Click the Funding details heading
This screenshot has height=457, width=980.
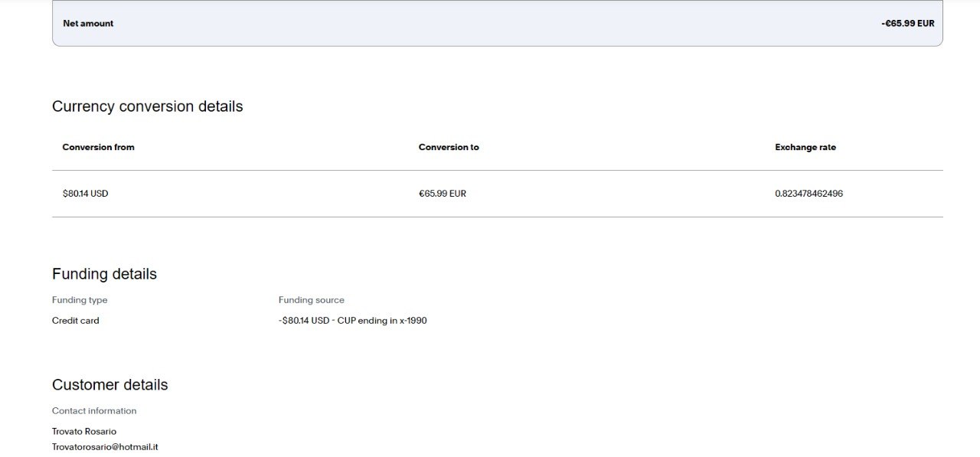click(104, 274)
